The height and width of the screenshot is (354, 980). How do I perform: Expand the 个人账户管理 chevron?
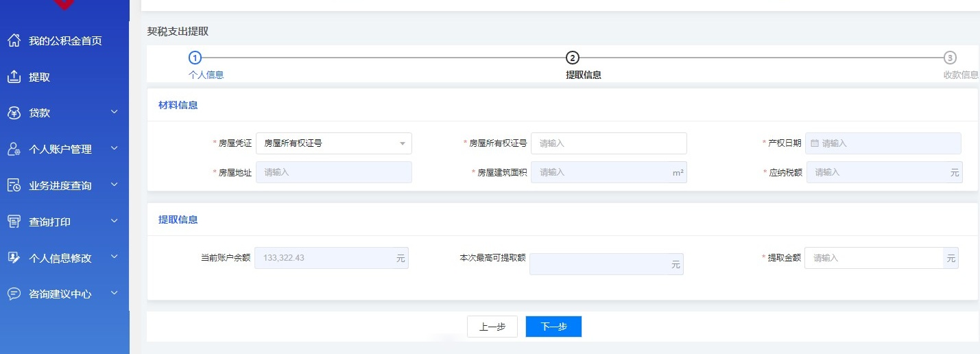click(115, 149)
